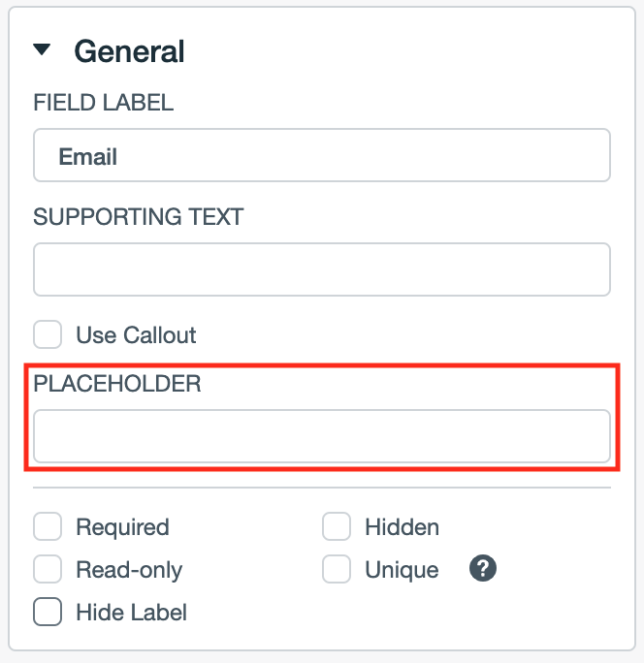Click the "Use Callout" label text

pyautogui.click(x=136, y=335)
